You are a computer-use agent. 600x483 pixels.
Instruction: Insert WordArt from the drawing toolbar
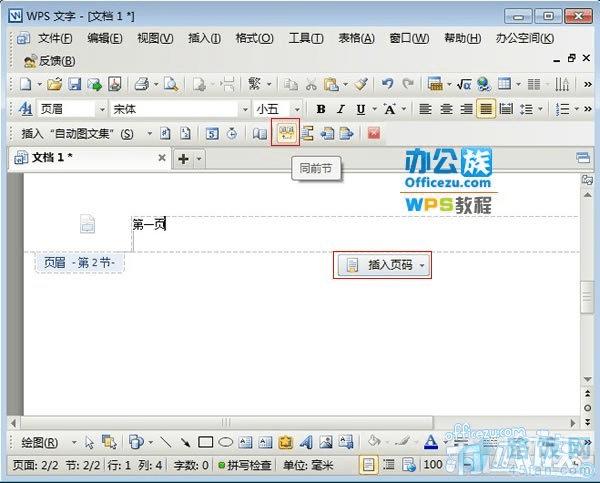[x=306, y=442]
